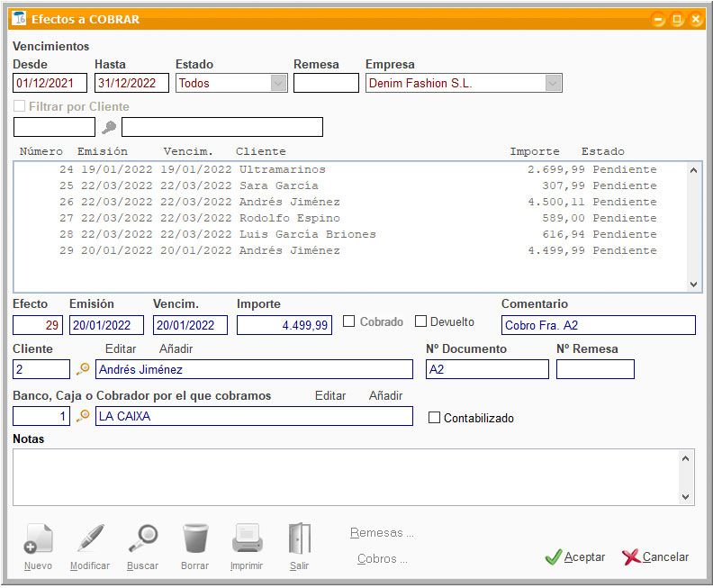Click scroll down arrow of Notas box

tap(686, 497)
